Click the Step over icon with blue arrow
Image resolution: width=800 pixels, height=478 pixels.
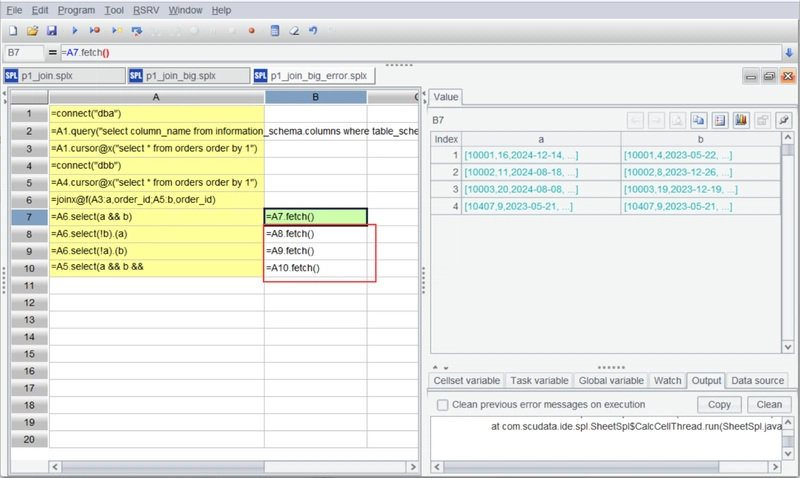(x=136, y=31)
